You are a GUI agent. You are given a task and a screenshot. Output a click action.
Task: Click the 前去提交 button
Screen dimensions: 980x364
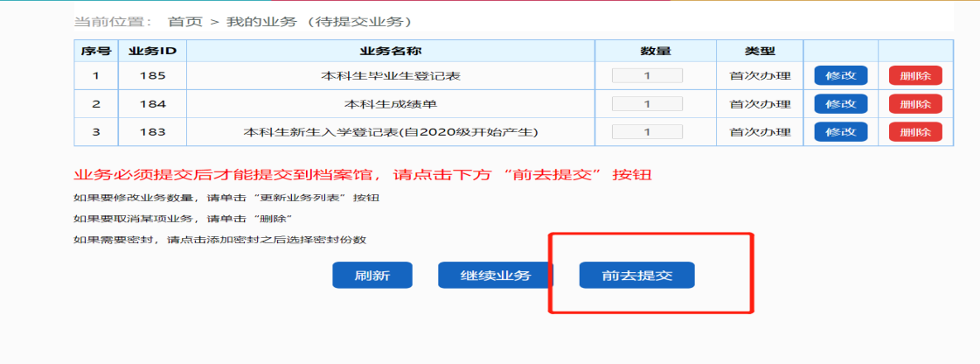pos(636,275)
